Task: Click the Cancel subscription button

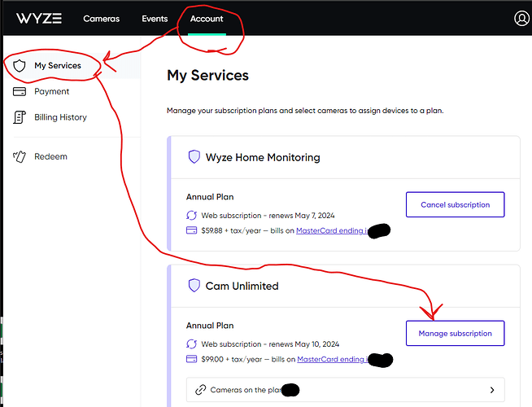Action: [455, 204]
